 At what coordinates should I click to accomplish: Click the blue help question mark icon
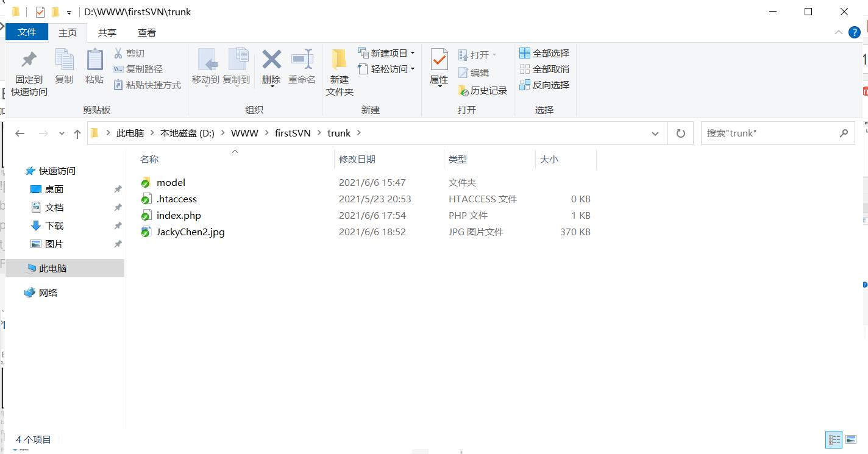(x=855, y=32)
